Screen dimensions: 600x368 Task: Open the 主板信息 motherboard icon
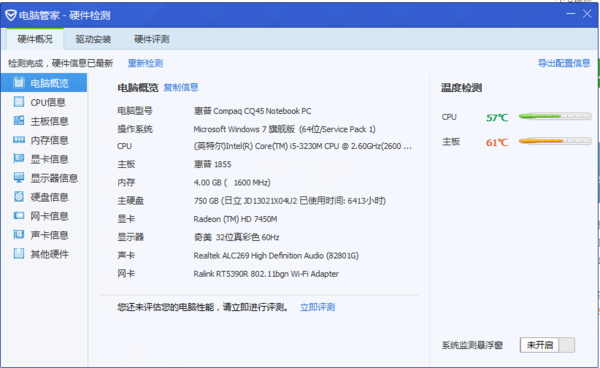(19, 121)
